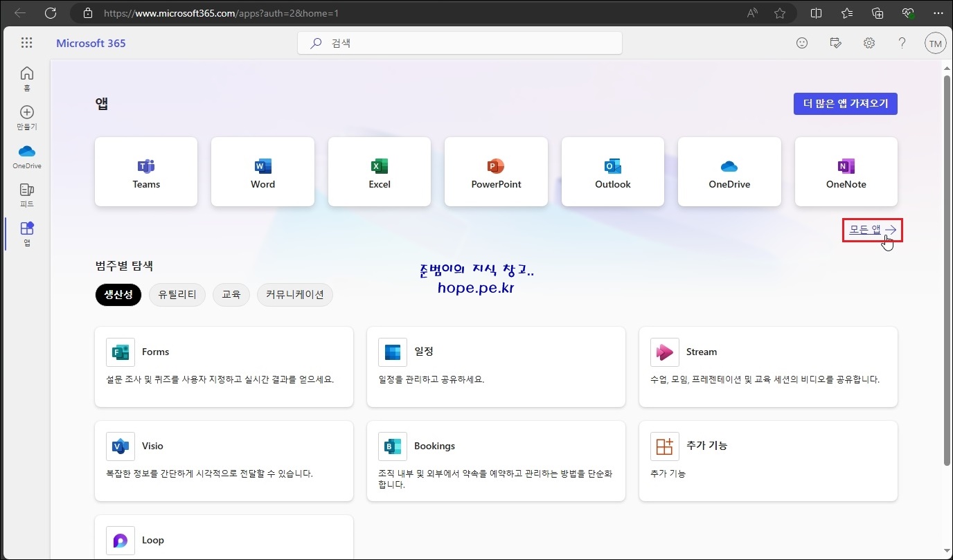Click the Microsoft 365 title link

click(x=91, y=43)
